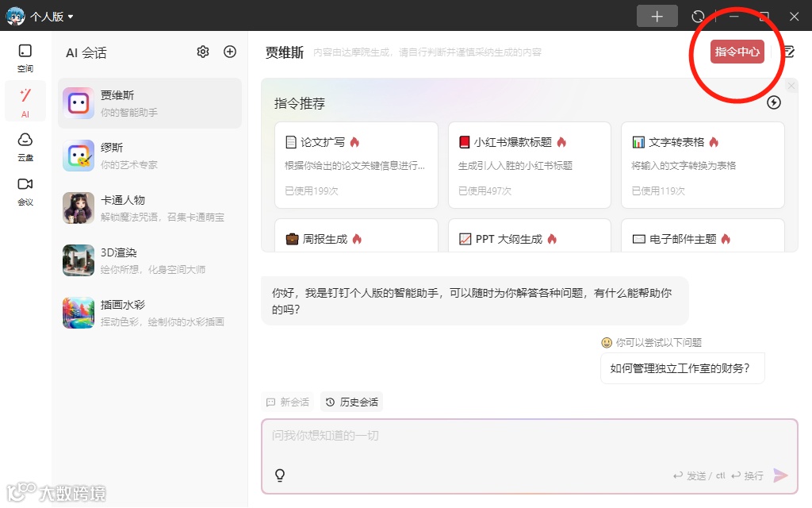
Task: Click suggested question 如何管理独立工作室的财务？
Action: (x=682, y=368)
